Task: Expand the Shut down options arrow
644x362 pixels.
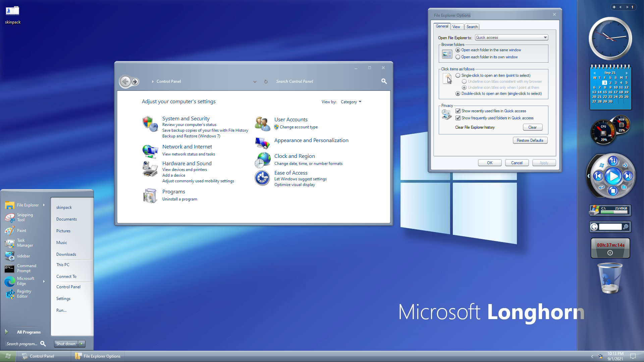Action: [81, 344]
